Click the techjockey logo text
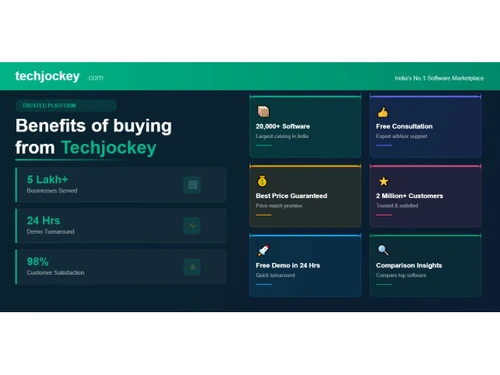This screenshot has height=375, width=500. (47, 77)
